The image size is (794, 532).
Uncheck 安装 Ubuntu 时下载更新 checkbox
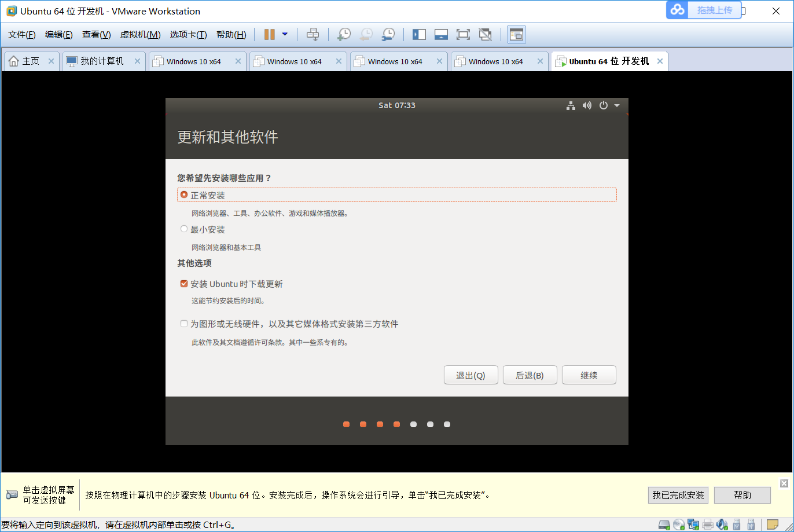click(184, 284)
